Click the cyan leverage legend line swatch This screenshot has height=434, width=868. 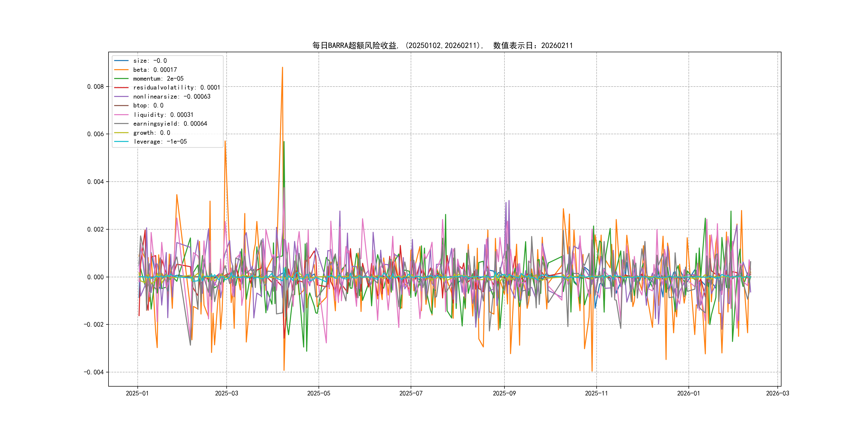(x=121, y=141)
